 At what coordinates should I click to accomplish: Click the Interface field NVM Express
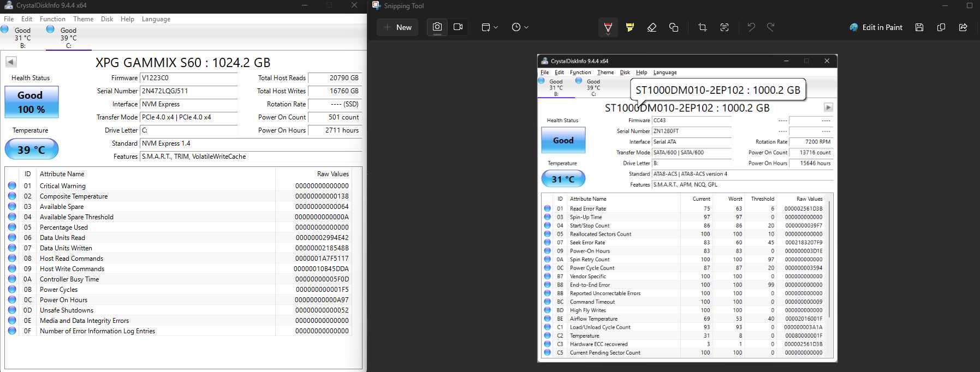click(189, 104)
